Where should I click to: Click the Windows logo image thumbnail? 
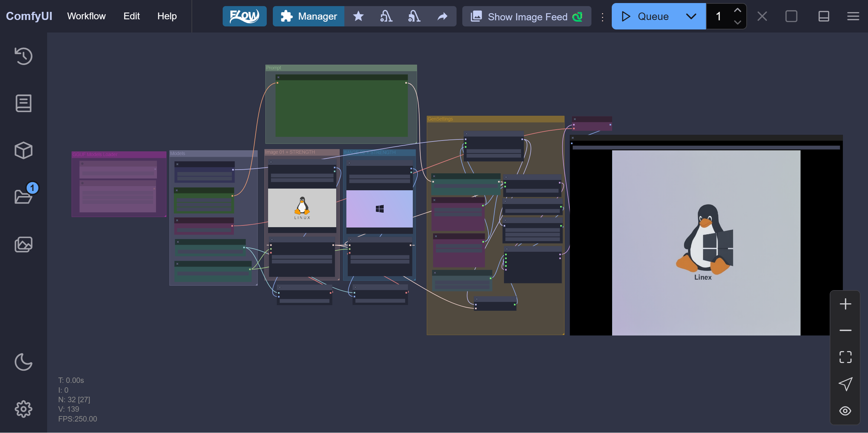(380, 209)
